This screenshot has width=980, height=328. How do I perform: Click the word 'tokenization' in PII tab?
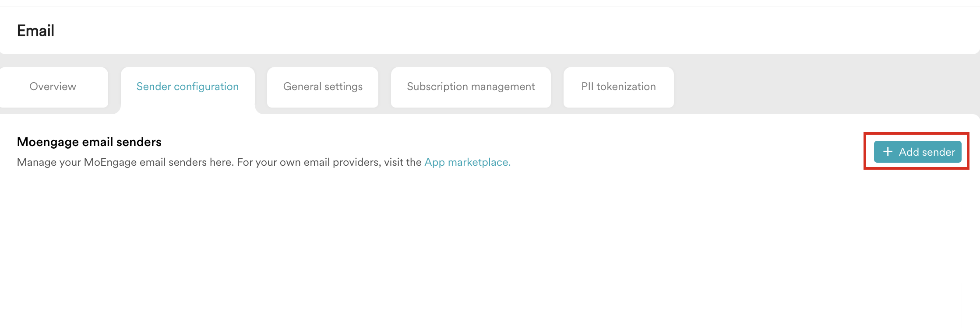(x=626, y=87)
